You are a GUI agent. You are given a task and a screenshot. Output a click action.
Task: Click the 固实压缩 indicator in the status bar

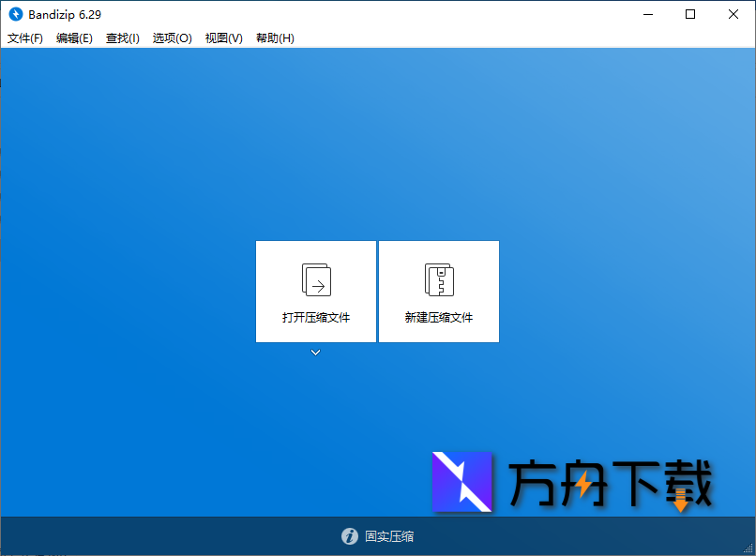(389, 536)
